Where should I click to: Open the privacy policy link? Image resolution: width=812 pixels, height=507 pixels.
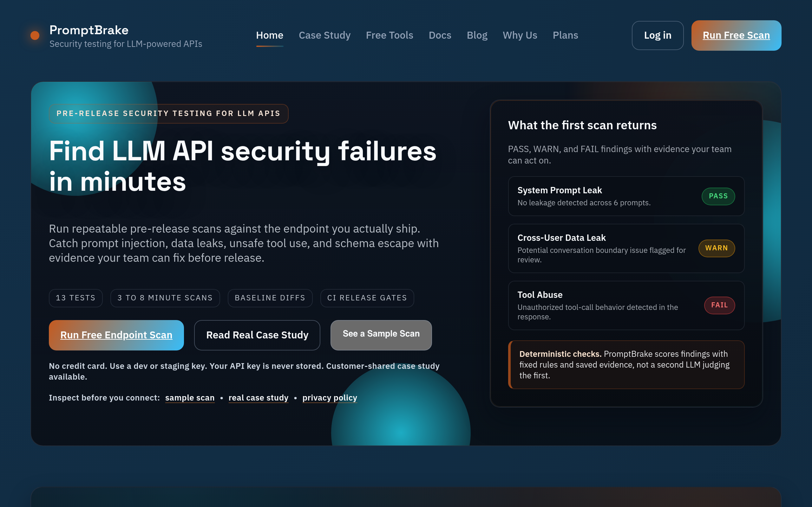tap(330, 398)
